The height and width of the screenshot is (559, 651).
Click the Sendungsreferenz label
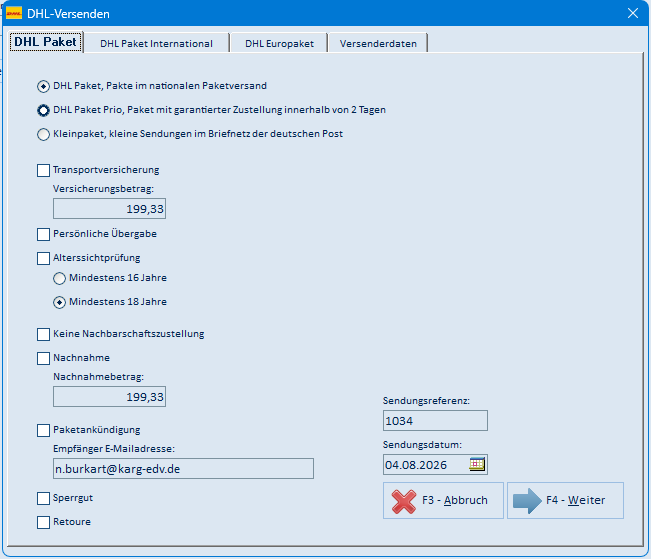click(x=426, y=401)
